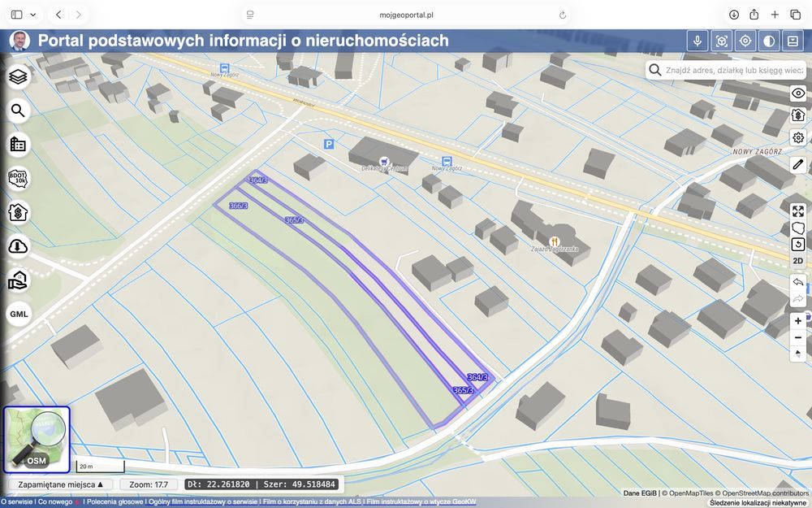
Task: Open the 'Polecenia głosowe' link
Action: 115,501
